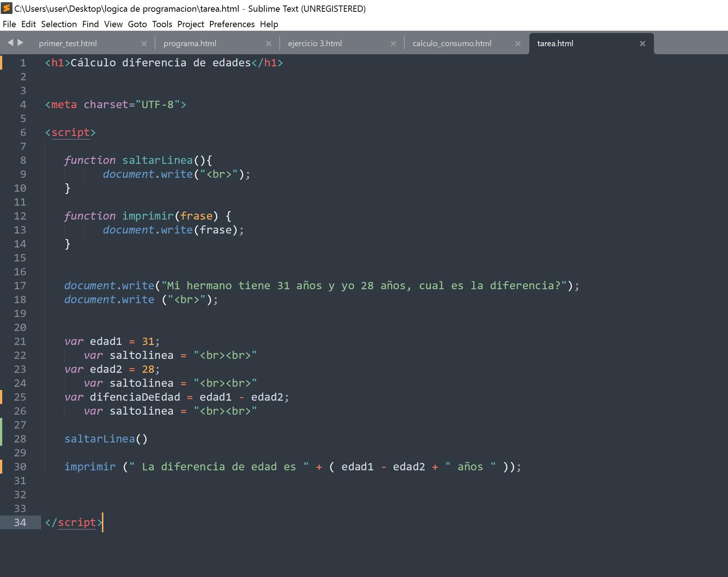This screenshot has height=577, width=728.
Task: Open the View menu
Action: coord(113,24)
